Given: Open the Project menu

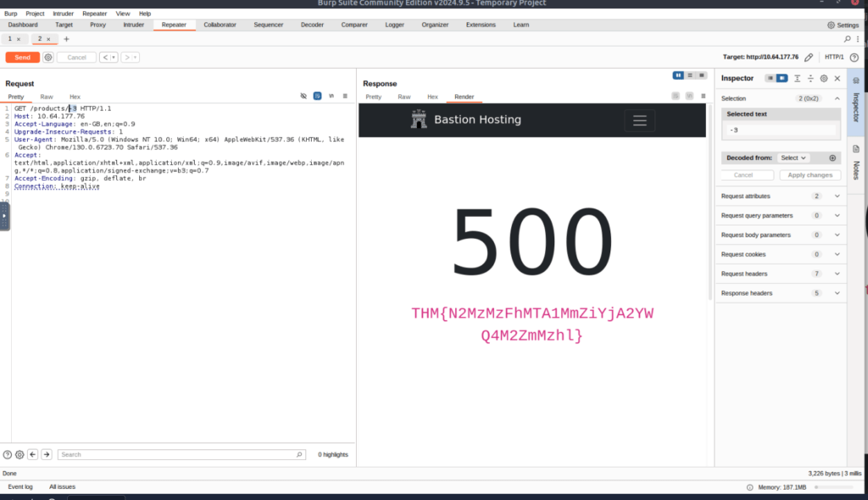Looking at the screenshot, I should point(35,14).
